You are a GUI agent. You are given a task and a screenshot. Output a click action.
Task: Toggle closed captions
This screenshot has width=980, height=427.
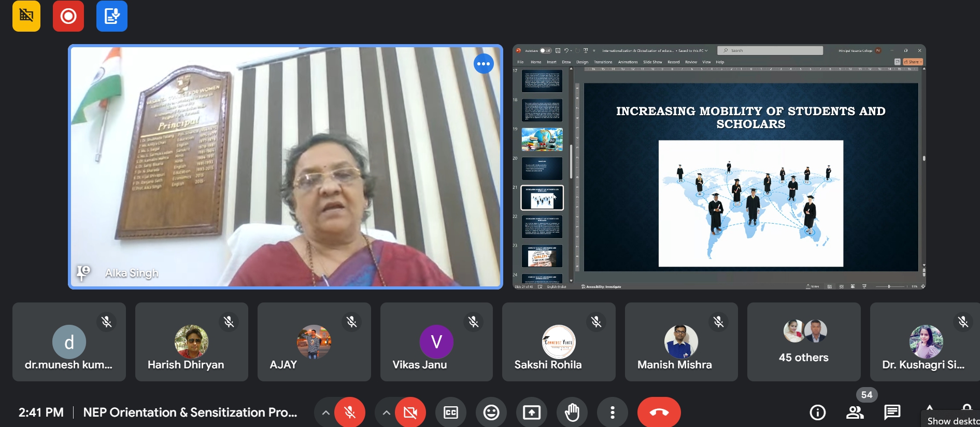(x=450, y=412)
